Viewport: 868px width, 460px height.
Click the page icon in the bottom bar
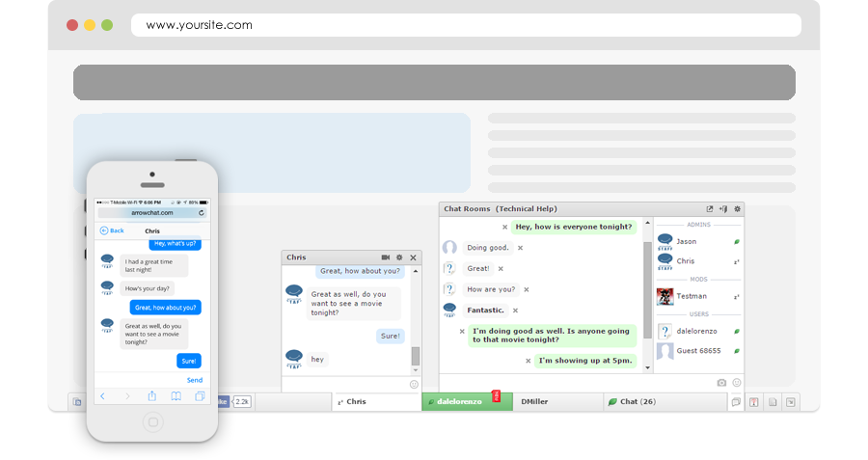click(773, 402)
